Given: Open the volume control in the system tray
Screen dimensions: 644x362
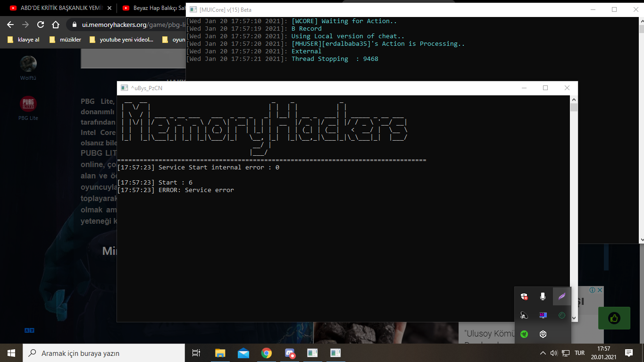Looking at the screenshot, I should [554, 353].
